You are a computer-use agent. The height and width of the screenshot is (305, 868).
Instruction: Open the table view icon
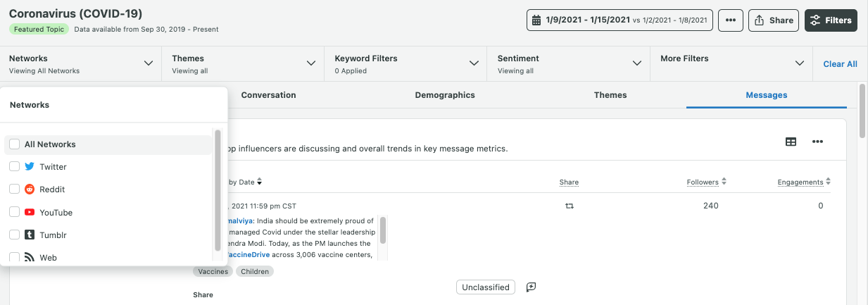791,142
